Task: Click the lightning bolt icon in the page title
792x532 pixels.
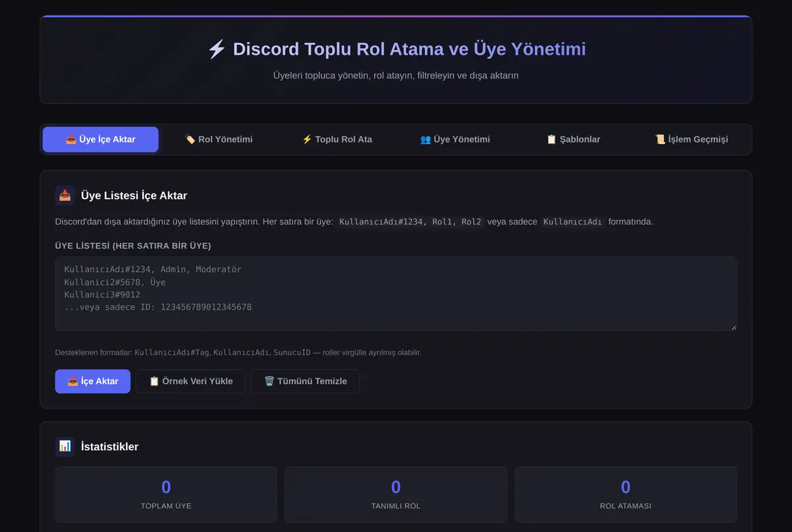Action: 216,50
